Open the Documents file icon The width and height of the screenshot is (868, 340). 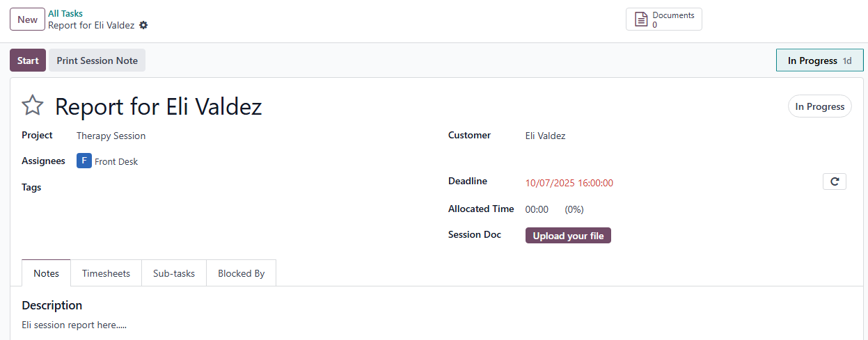[641, 19]
